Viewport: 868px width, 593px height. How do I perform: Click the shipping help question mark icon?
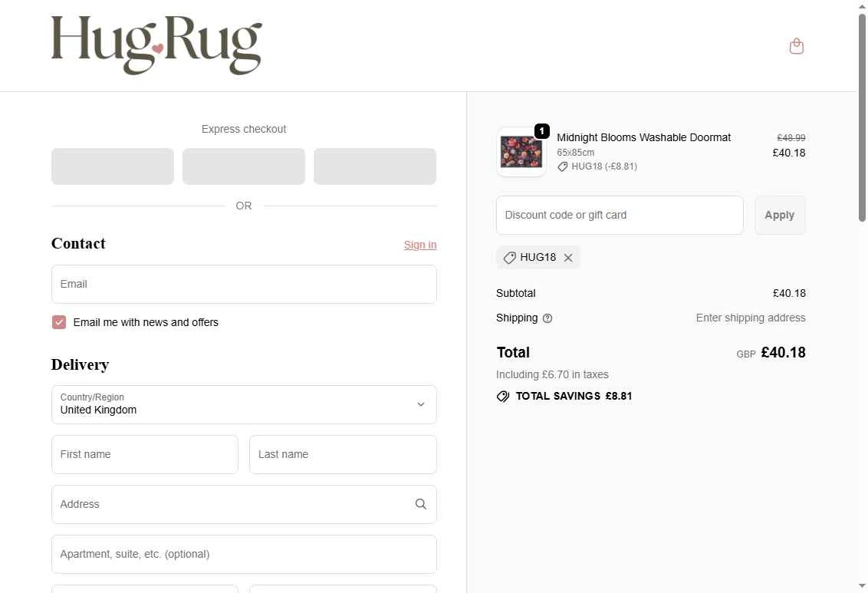[x=547, y=318]
